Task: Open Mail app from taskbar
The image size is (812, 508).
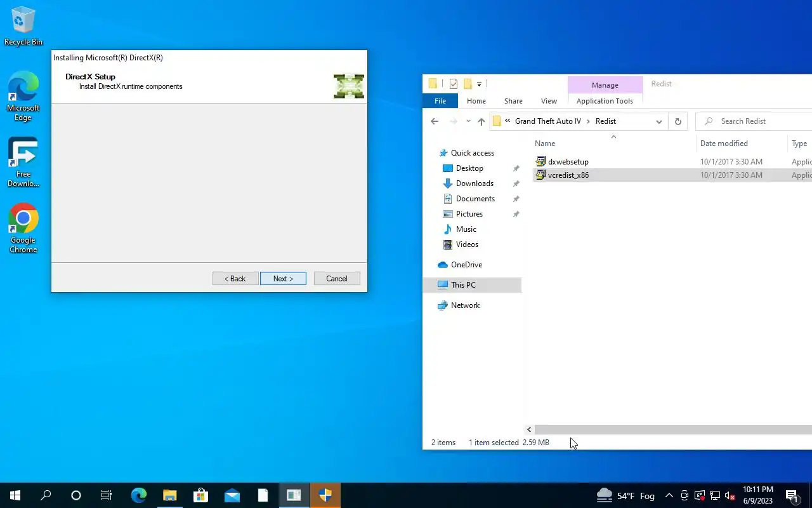Action: pos(232,495)
